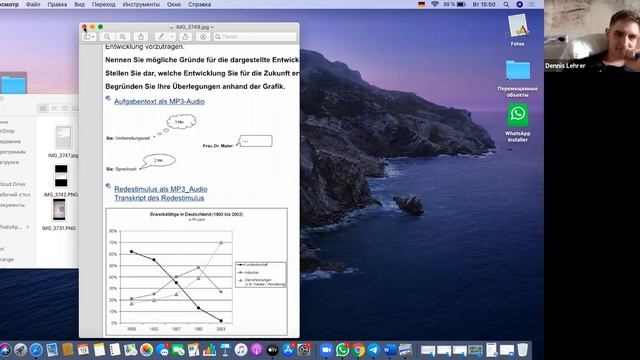Open Messages from the Dock
This screenshot has height=360, width=640.
pyautogui.click(x=162, y=350)
